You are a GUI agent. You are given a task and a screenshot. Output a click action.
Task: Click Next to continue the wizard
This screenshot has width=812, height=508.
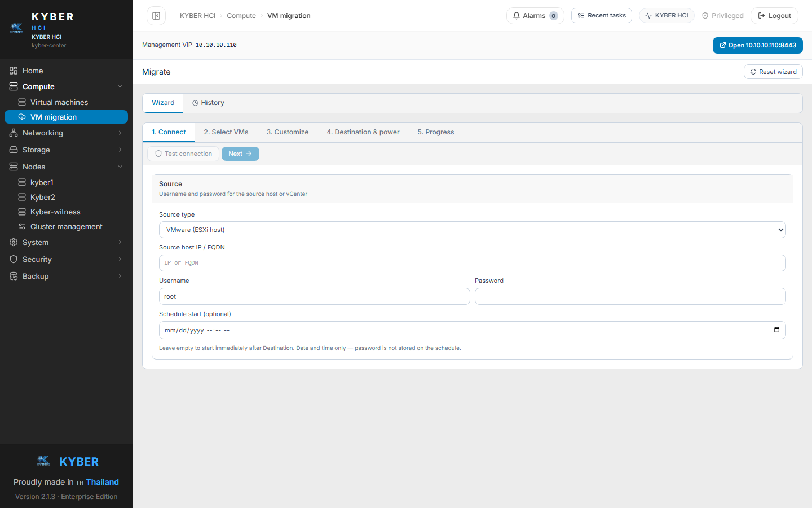pos(240,154)
